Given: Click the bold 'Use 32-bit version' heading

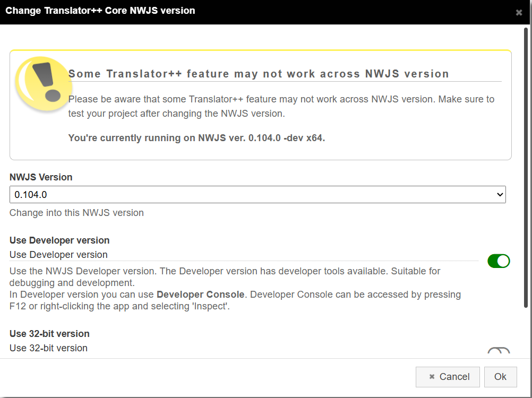Looking at the screenshot, I should pos(49,334).
